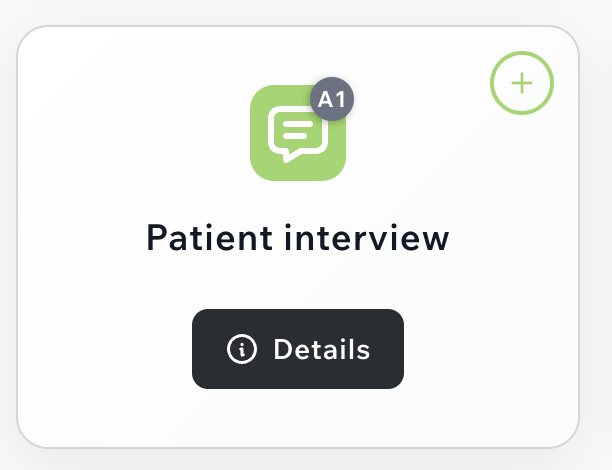Tap the gray A1 circle
This screenshot has height=470, width=612.
332,99
